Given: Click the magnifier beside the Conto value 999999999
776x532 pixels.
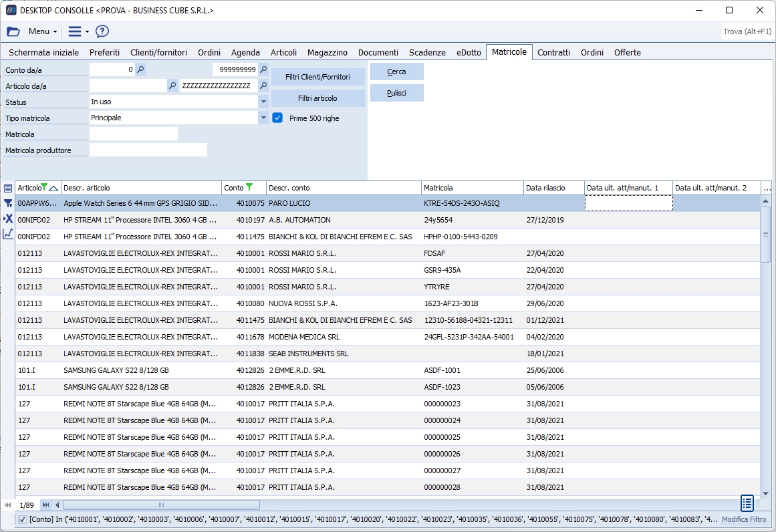Looking at the screenshot, I should (263, 70).
